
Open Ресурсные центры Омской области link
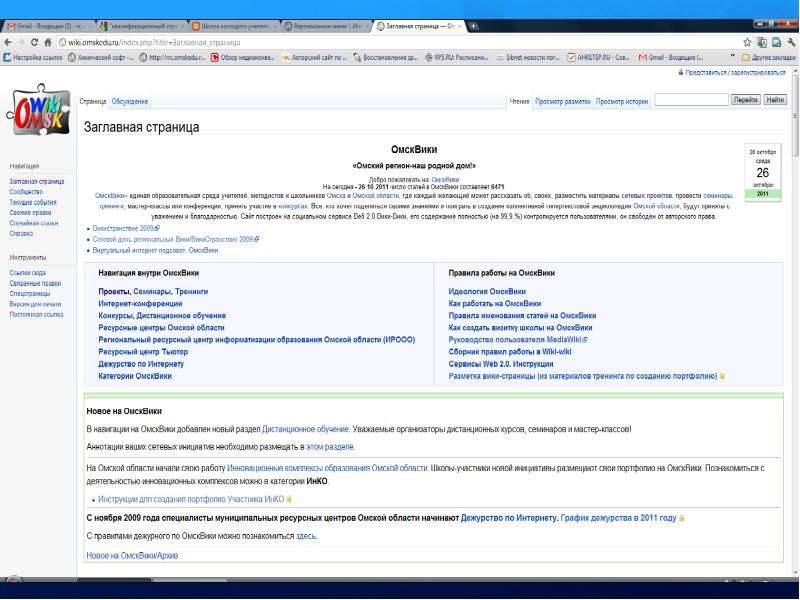[161, 328]
